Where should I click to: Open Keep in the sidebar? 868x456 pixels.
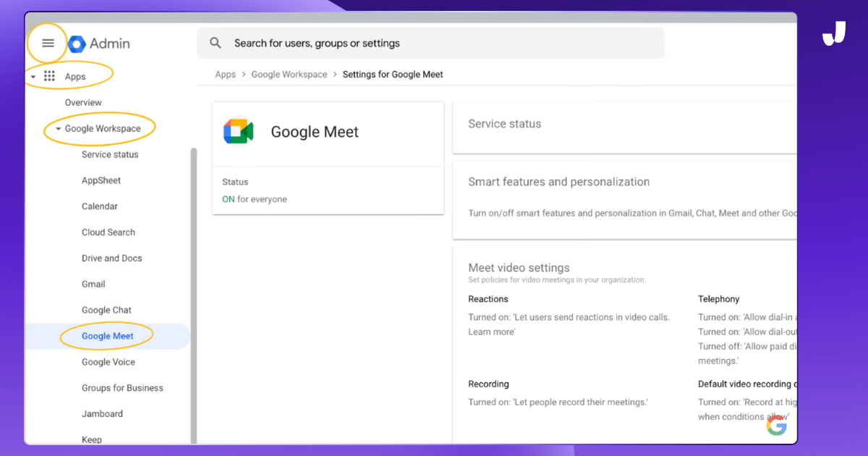click(x=92, y=439)
